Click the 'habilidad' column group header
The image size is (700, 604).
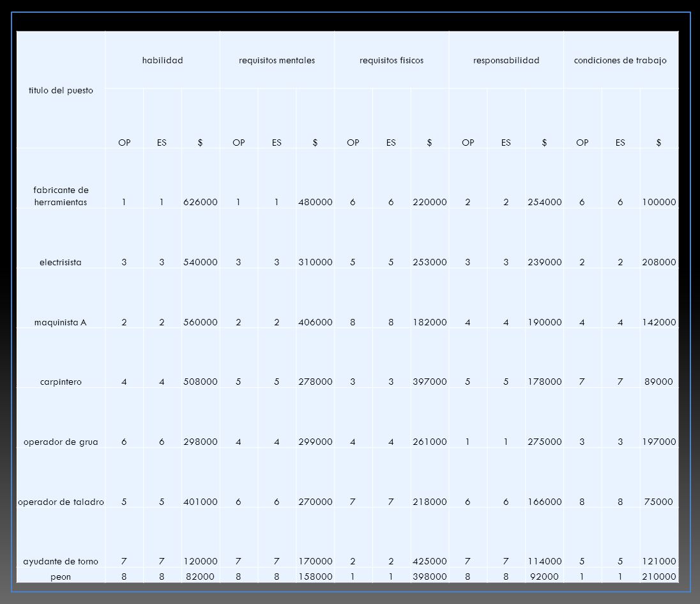pos(162,60)
